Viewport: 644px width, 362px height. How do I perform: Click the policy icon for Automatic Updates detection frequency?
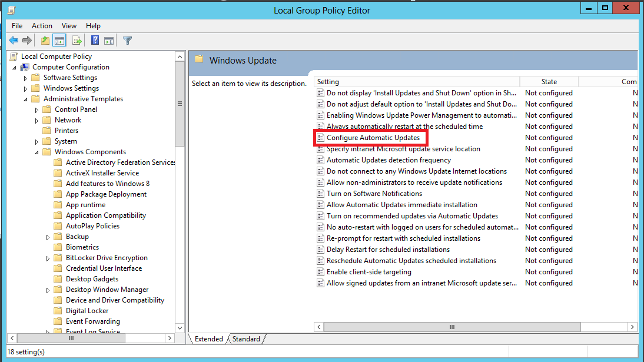click(320, 160)
